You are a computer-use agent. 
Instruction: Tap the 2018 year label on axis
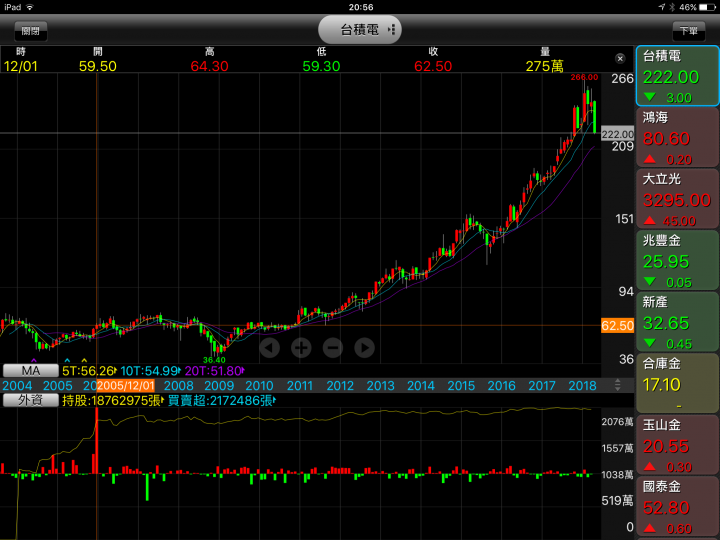point(582,385)
